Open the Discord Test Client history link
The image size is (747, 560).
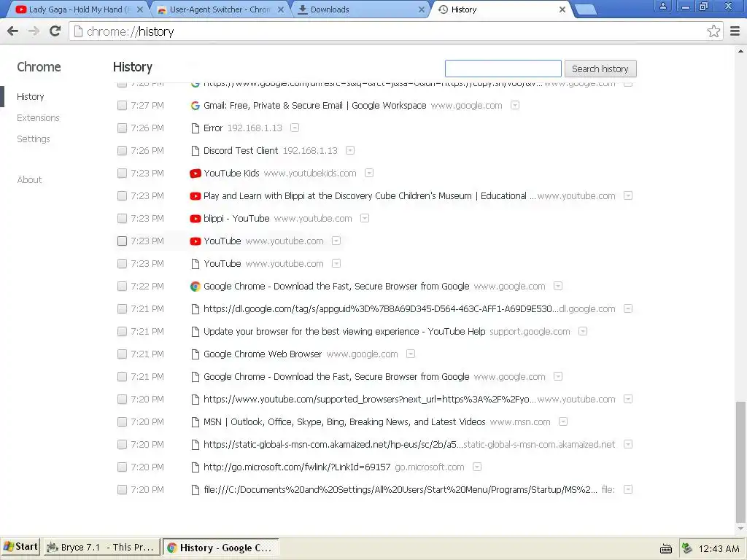[241, 151]
